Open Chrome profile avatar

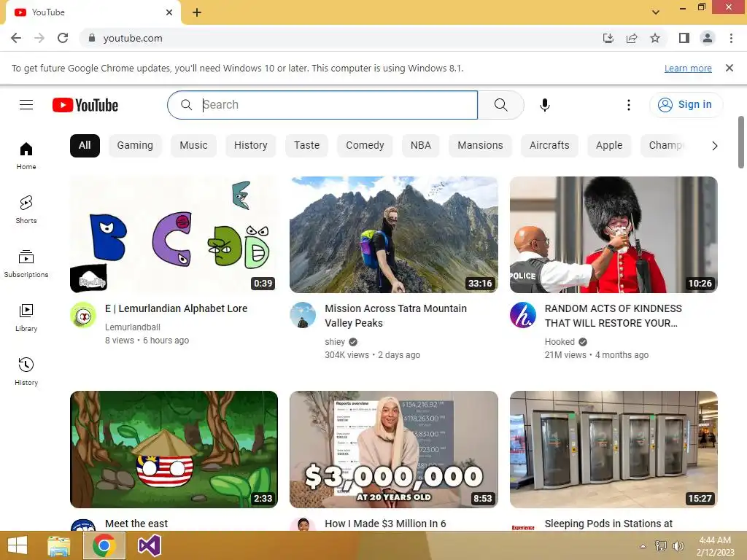(x=708, y=38)
